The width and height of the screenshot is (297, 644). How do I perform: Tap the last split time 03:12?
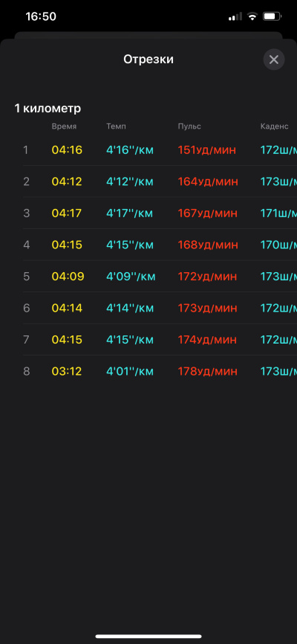67,371
